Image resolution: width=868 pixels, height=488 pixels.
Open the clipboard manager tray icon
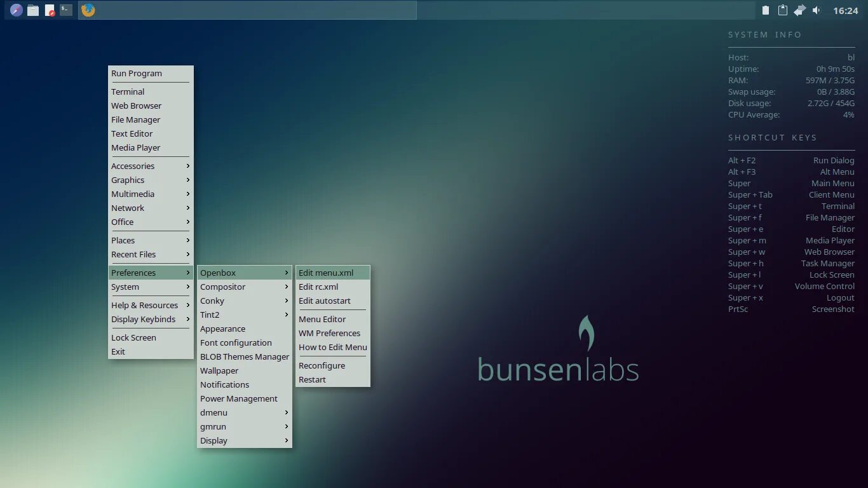pyautogui.click(x=783, y=10)
